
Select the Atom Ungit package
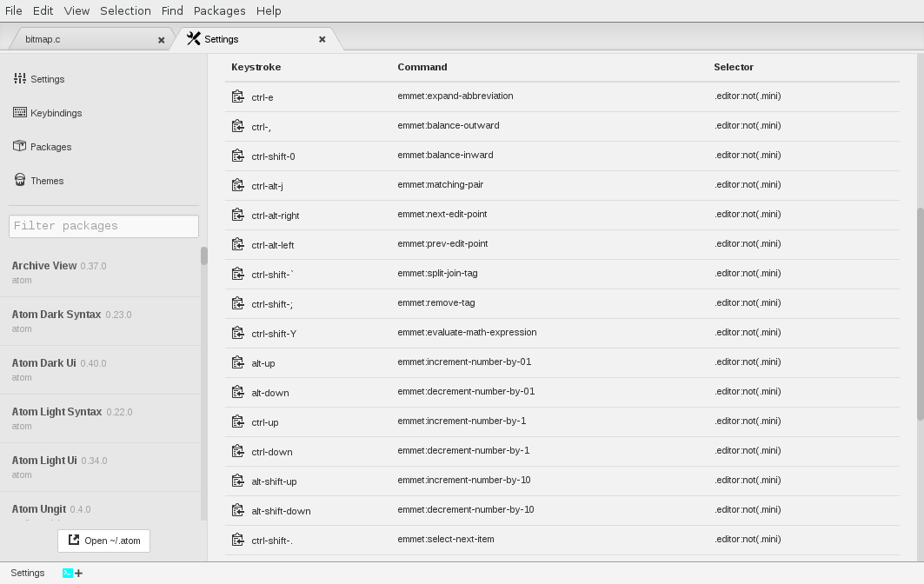coord(100,507)
